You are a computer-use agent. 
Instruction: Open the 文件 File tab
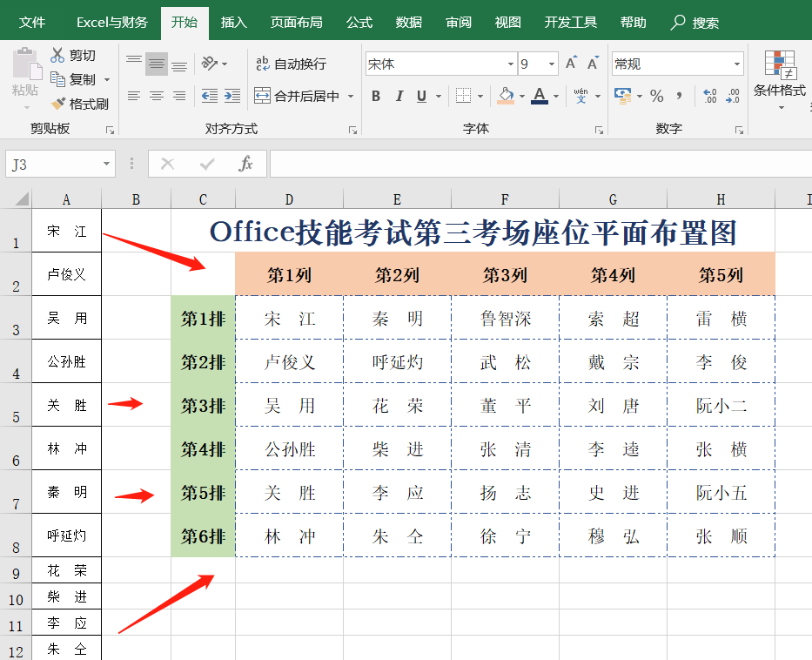click(32, 23)
